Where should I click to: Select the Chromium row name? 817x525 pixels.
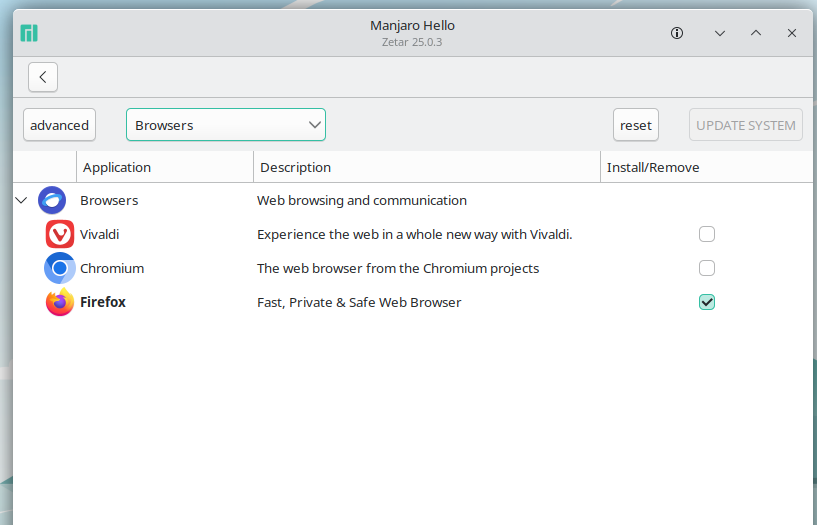coord(112,268)
